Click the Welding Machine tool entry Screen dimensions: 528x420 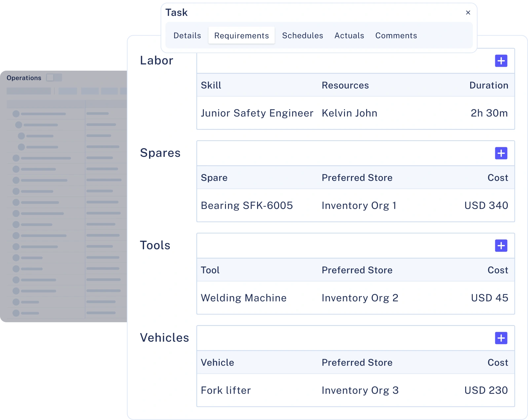point(244,298)
